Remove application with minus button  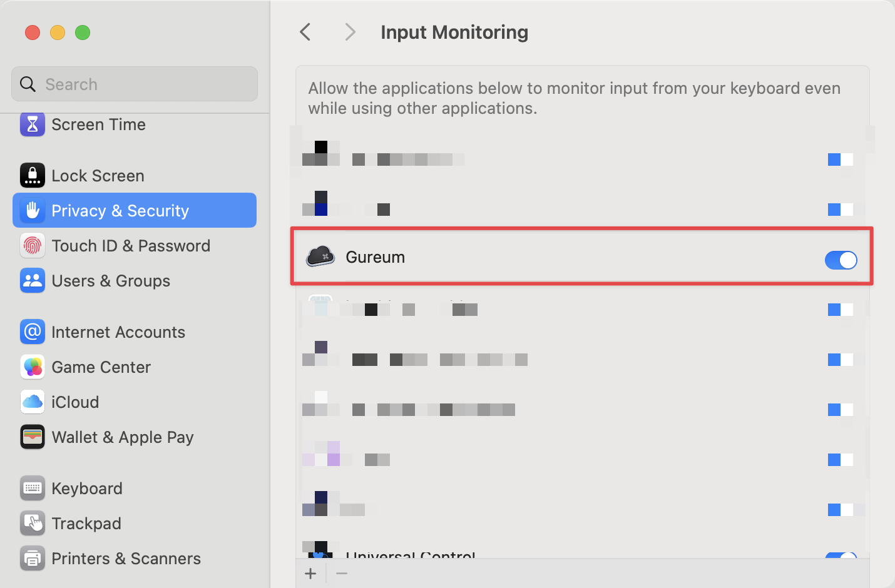point(342,574)
